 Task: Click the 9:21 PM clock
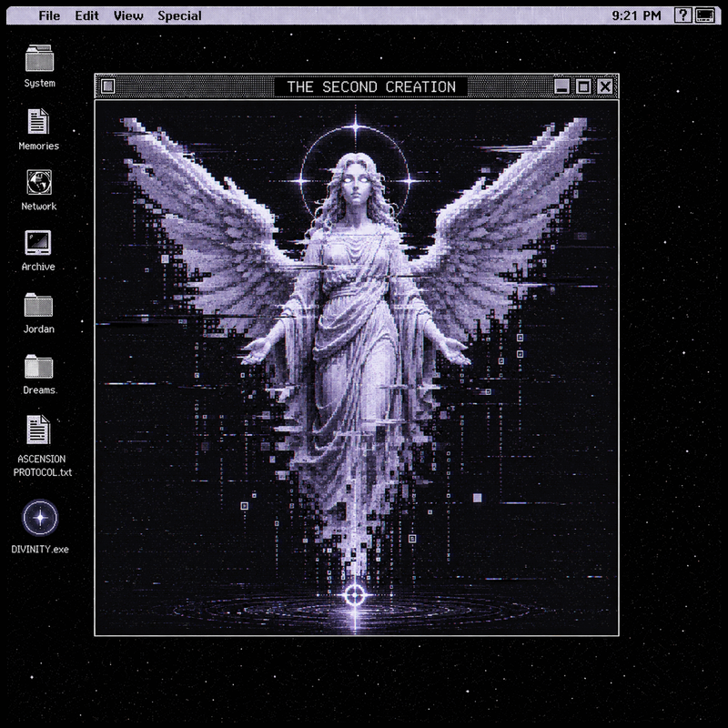[636, 15]
